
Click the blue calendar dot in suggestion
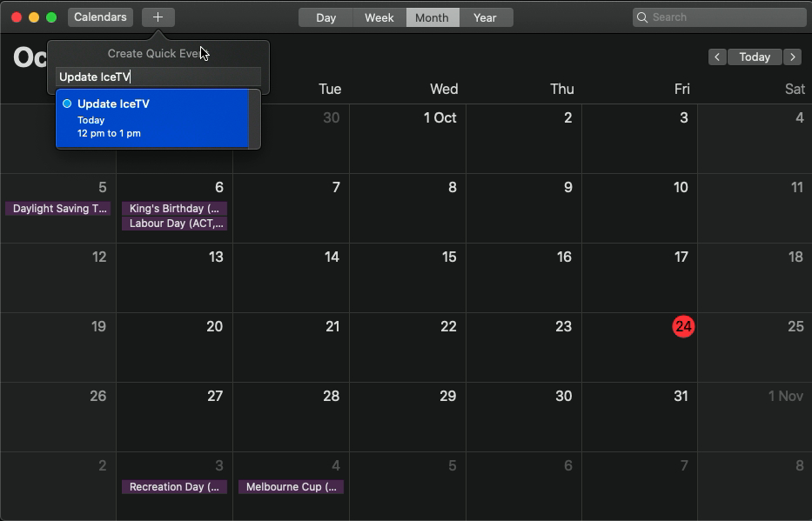pyautogui.click(x=67, y=104)
